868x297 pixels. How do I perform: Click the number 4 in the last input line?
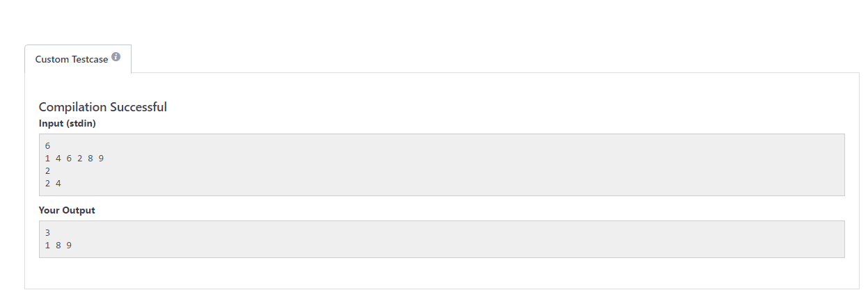(x=58, y=184)
